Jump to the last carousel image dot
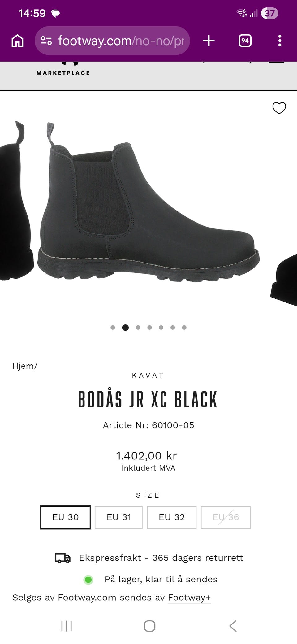 pyautogui.click(x=184, y=327)
